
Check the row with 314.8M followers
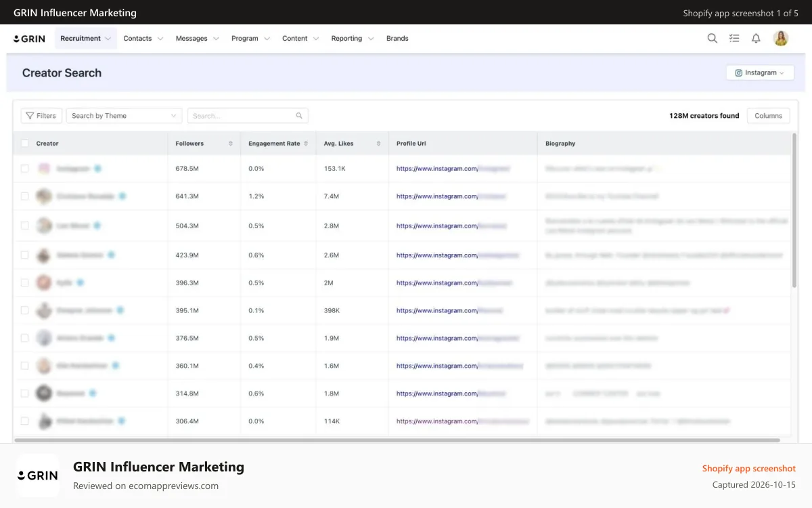pyautogui.click(x=25, y=393)
